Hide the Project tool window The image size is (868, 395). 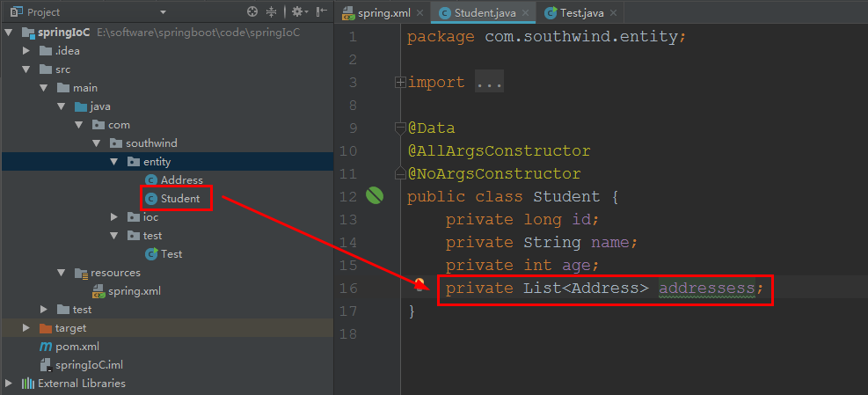[321, 11]
